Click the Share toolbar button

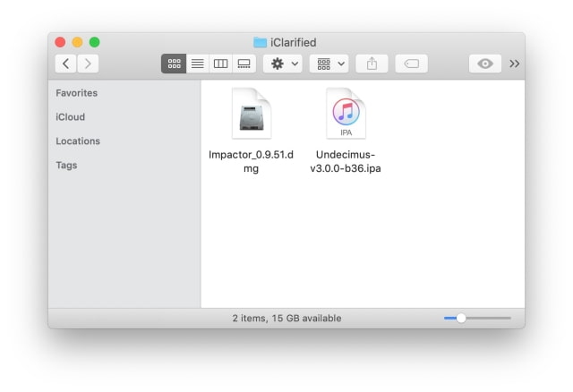[372, 64]
